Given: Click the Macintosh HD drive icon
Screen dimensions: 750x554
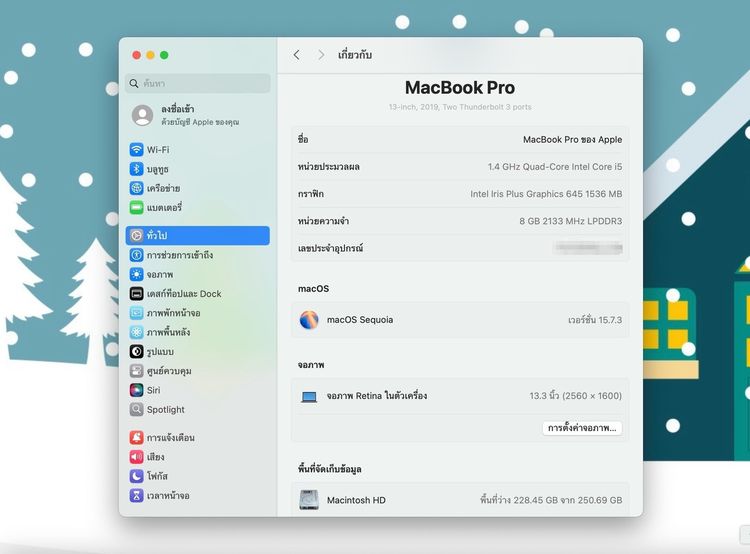Looking at the screenshot, I should coord(309,500).
